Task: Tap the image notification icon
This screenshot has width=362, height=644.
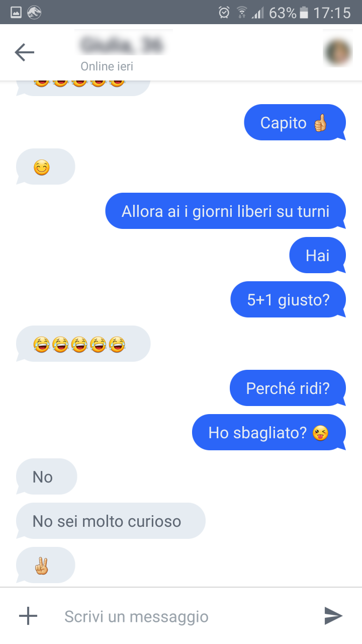Action: pos(16,13)
